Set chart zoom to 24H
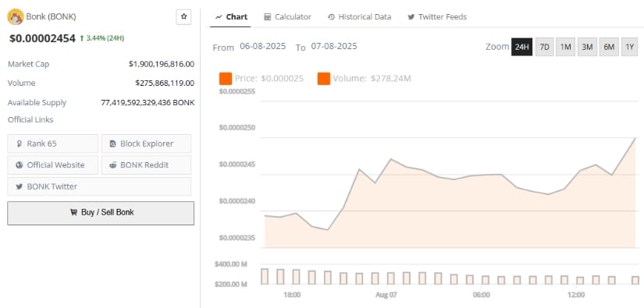 pos(521,47)
